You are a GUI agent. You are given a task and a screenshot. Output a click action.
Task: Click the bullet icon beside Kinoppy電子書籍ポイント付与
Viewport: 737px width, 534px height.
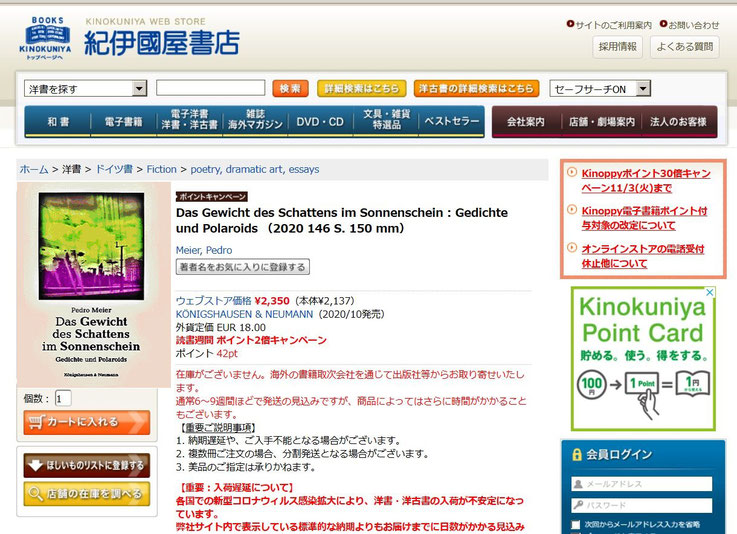pyautogui.click(x=572, y=210)
